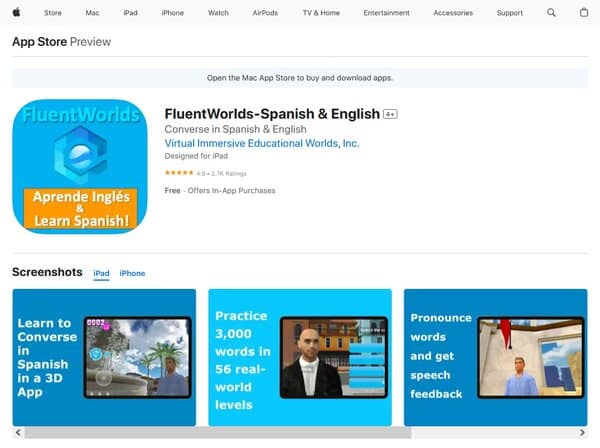Open the iPad nav menu
This screenshot has width=600, height=448.
pos(130,13)
